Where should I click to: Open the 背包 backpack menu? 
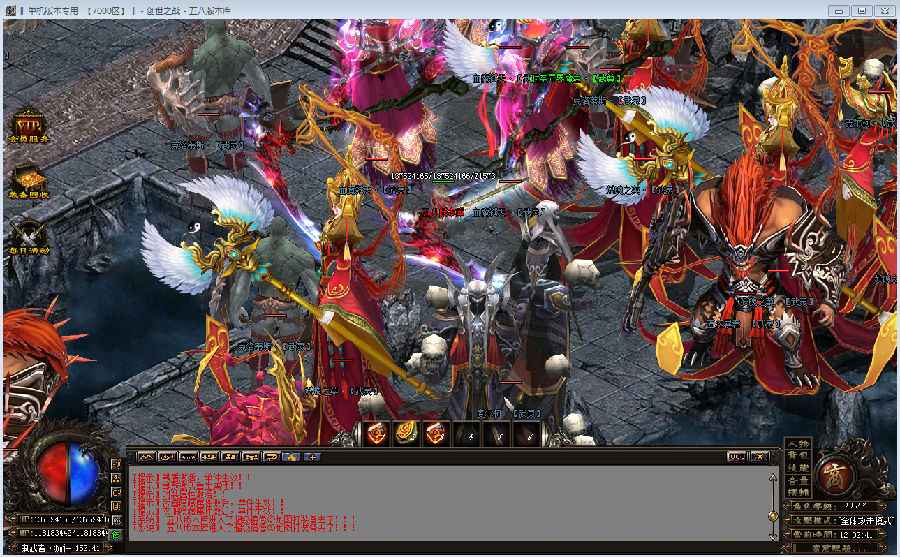(798, 455)
